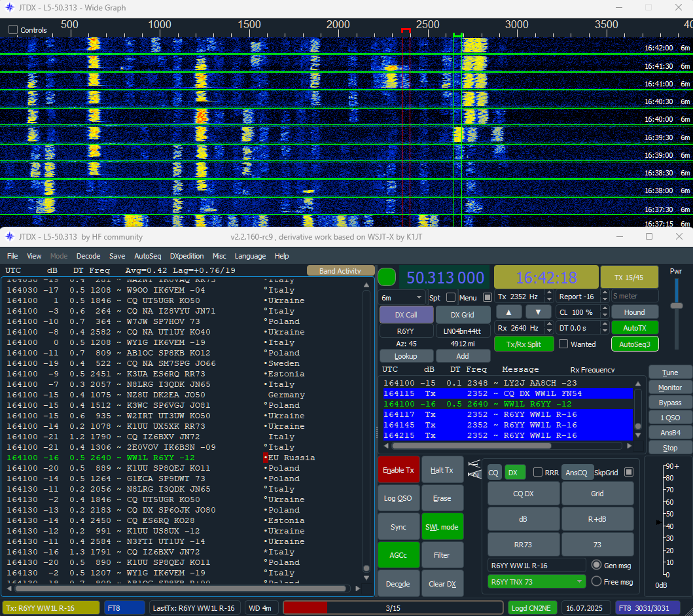Viewport: 693px width, 616px height.
Task: Decrease CL 100 % spinner value
Action: (605, 316)
